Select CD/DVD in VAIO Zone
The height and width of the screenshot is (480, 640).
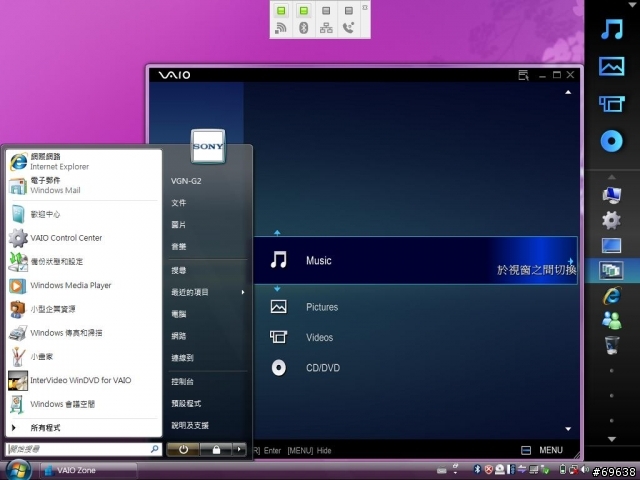tap(323, 368)
